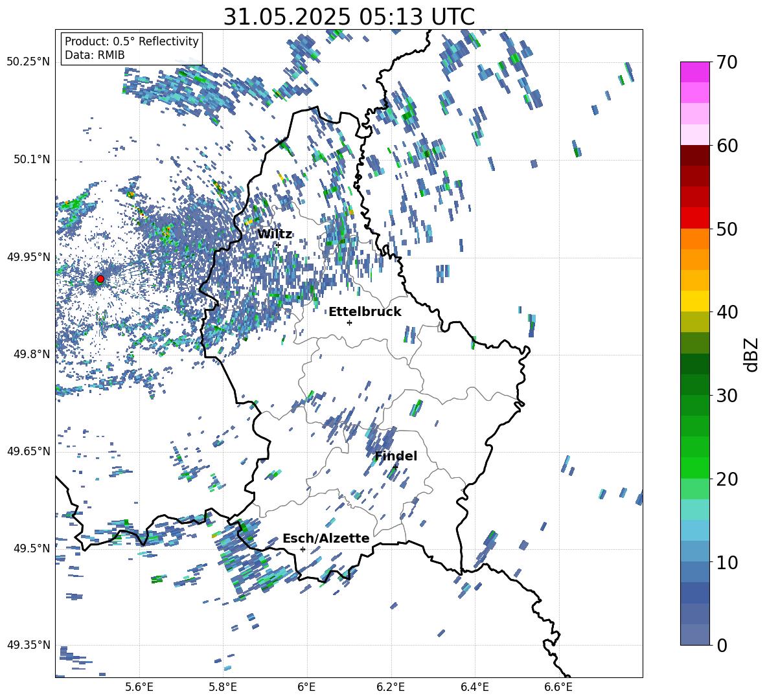The width and height of the screenshot is (767, 700).
Task: Click the yellow colorbar swatch at 40 dBZ
Action: (x=694, y=301)
